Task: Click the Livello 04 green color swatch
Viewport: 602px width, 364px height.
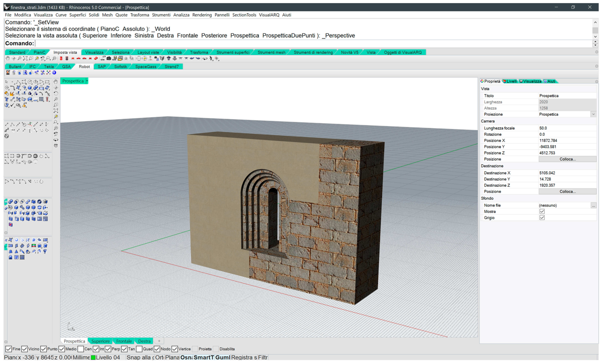Action: point(93,357)
